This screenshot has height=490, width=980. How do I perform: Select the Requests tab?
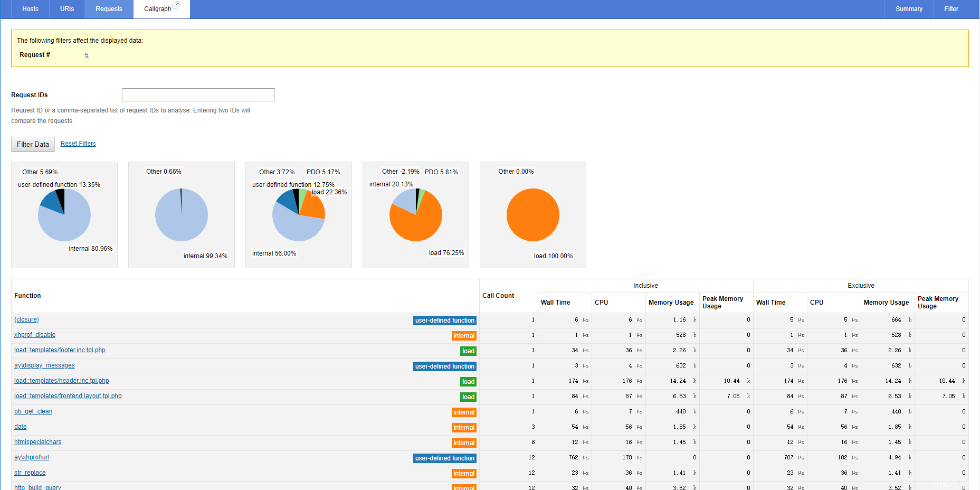(x=109, y=9)
